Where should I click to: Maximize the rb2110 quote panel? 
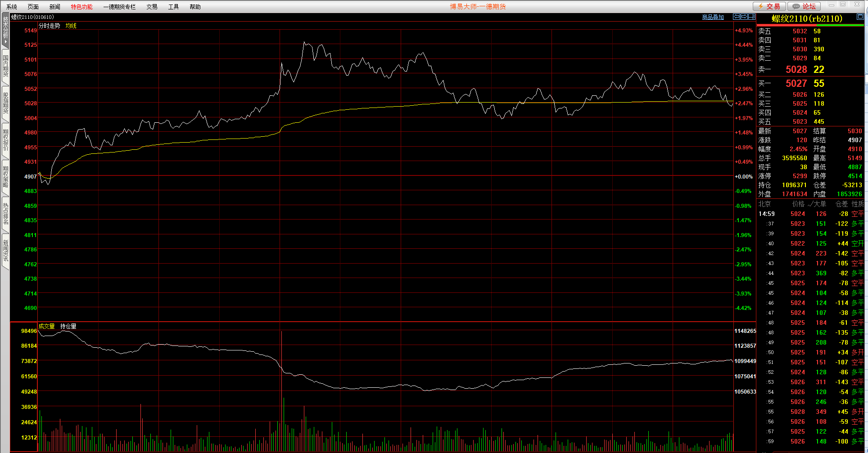860,17
